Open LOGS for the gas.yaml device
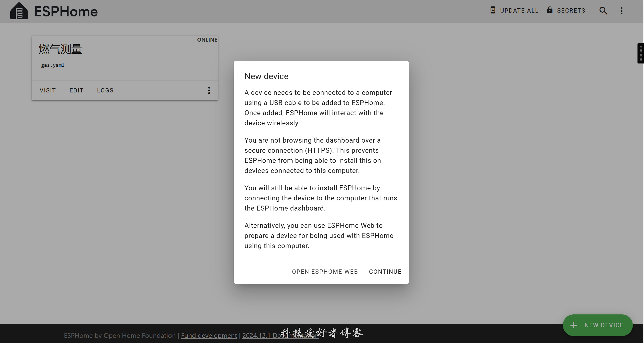 click(x=105, y=90)
